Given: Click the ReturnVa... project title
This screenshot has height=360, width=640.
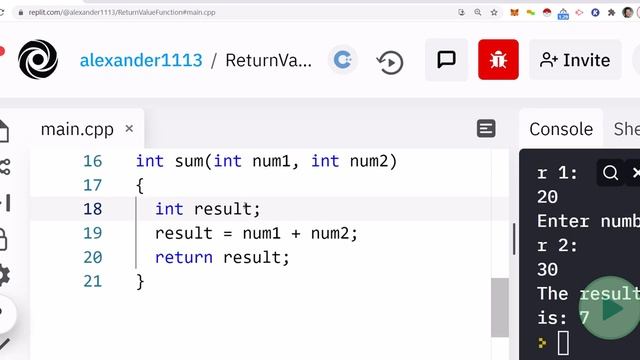Looking at the screenshot, I should (268, 60).
